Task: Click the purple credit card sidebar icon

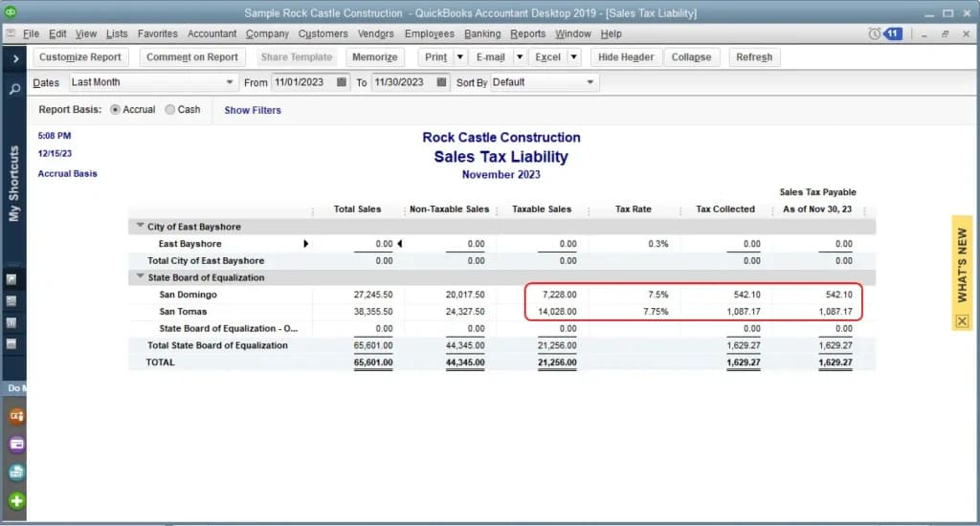Action: tap(17, 444)
